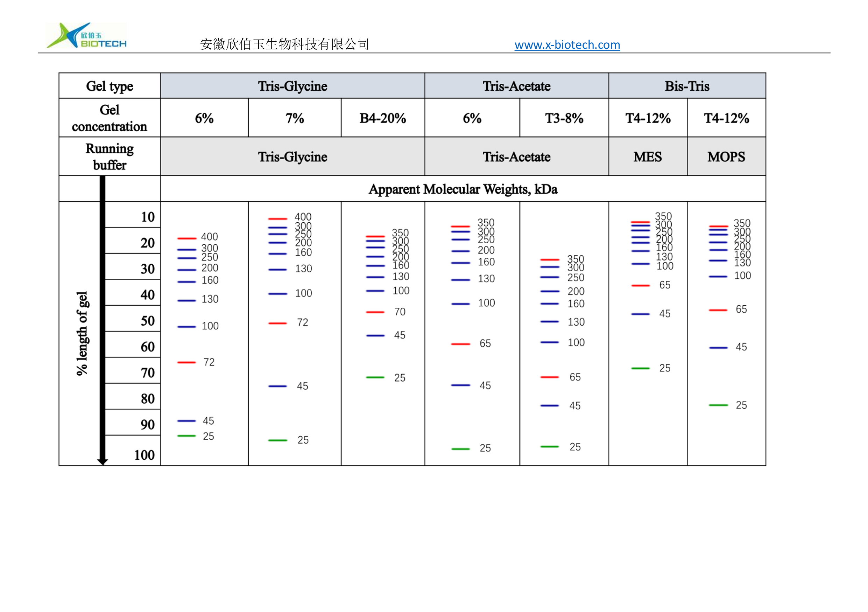Click the 'Gel concentration' row label
The height and width of the screenshot is (612, 868).
tap(110, 118)
